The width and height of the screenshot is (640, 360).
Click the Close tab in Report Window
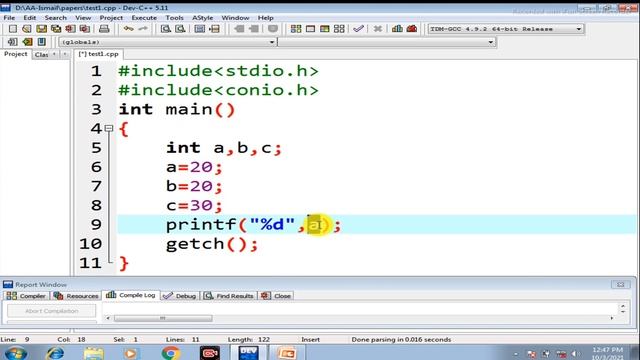pos(276,296)
